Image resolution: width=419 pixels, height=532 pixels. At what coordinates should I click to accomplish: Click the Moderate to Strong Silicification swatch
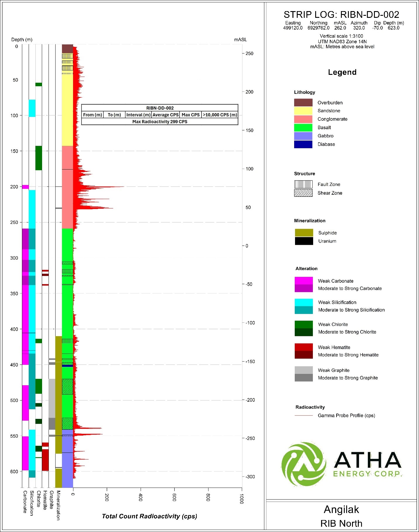coord(304,310)
